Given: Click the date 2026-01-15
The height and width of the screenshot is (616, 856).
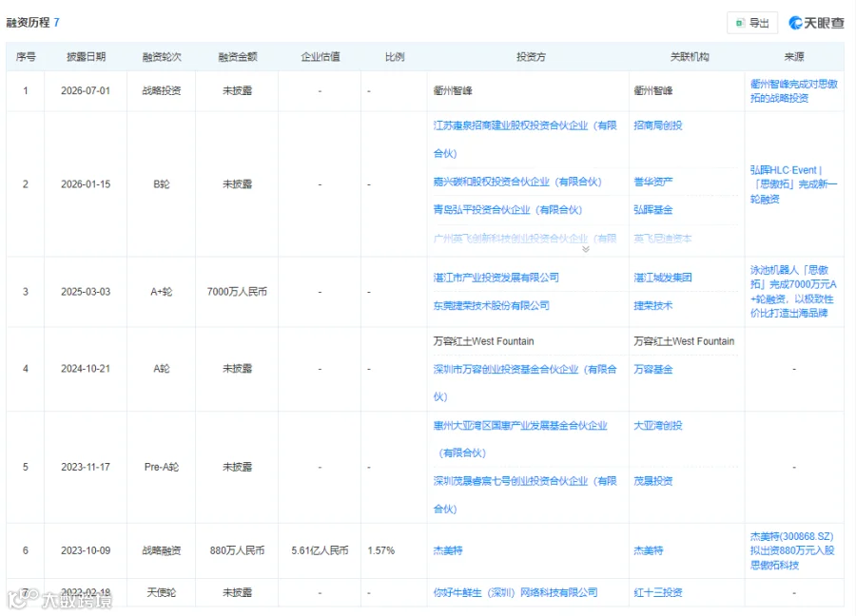Looking at the screenshot, I should [86, 184].
